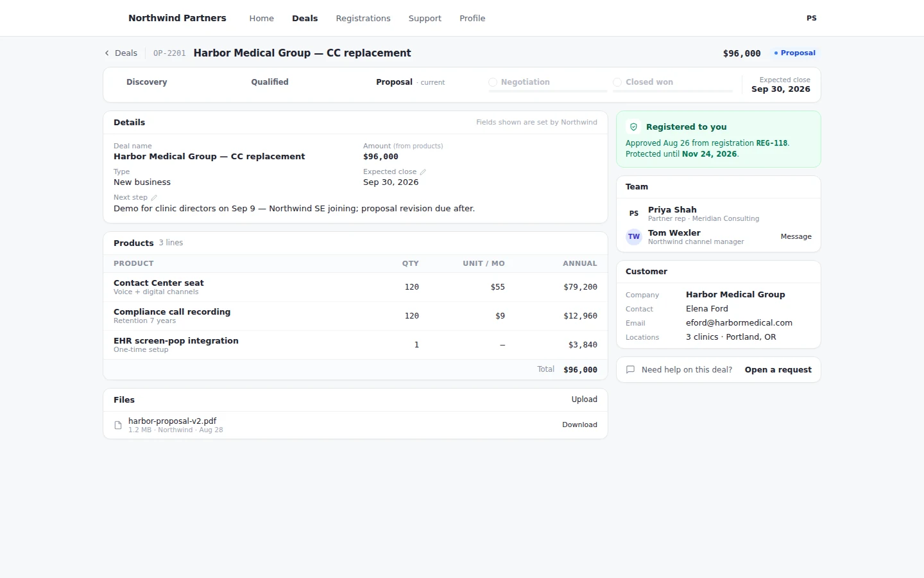Open the Profile nav item
The width and height of the screenshot is (924, 578).
pos(472,18)
